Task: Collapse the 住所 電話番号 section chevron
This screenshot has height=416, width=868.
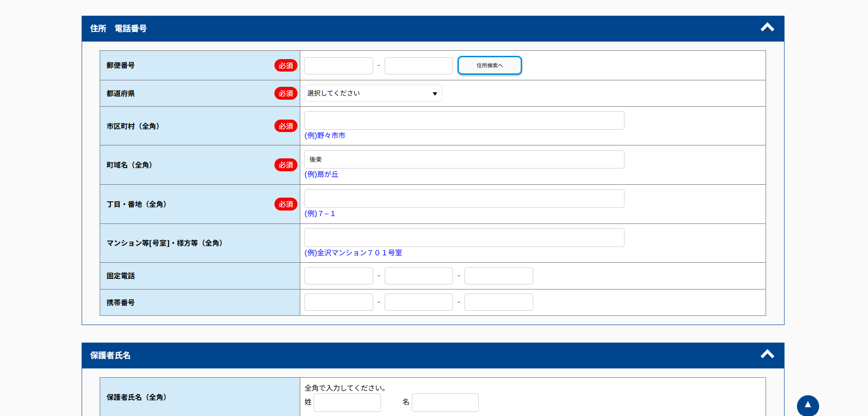Action: click(767, 28)
